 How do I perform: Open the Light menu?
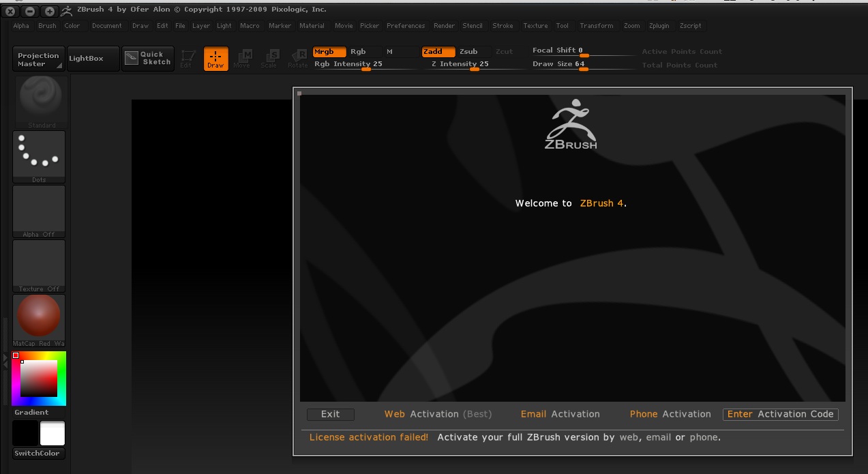coord(224,26)
